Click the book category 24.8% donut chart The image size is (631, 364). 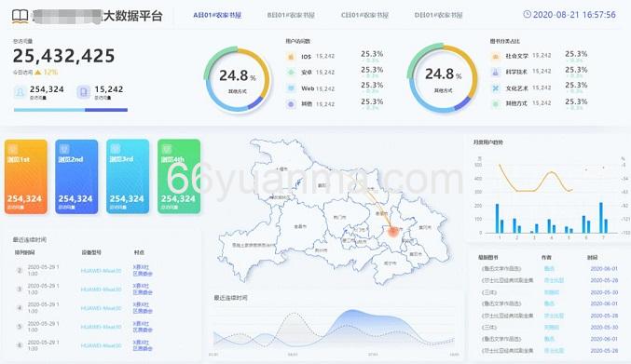click(x=443, y=78)
